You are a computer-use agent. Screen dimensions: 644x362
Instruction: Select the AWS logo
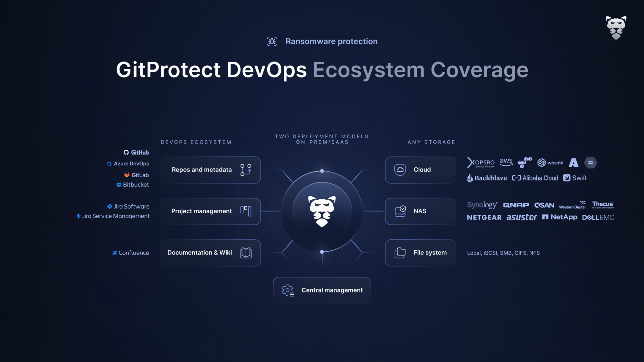tap(506, 163)
